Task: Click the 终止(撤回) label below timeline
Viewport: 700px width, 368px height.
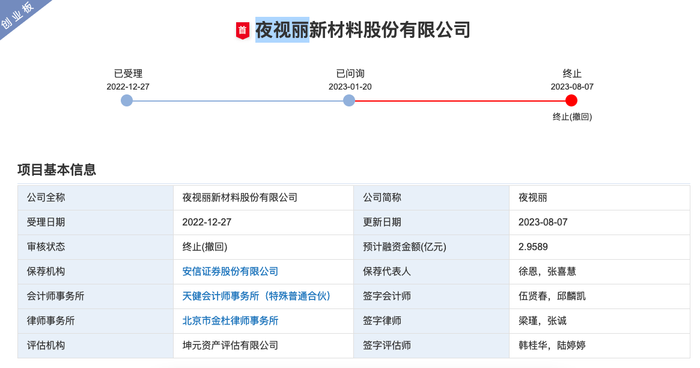Action: 572,117
